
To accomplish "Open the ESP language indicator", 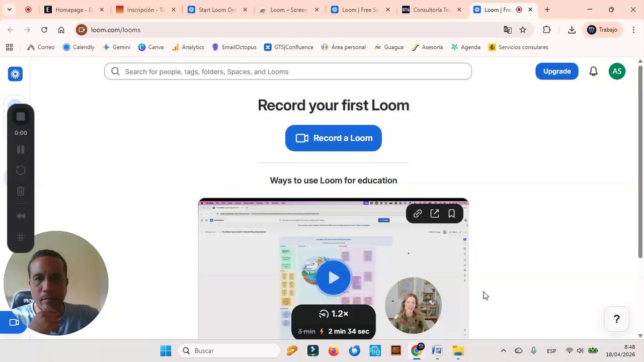I will (551, 350).
